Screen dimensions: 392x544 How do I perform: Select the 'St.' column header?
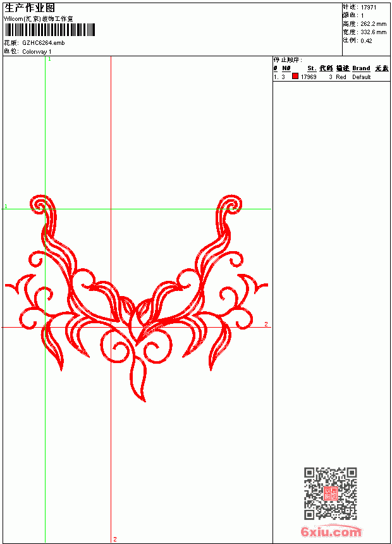(x=312, y=68)
